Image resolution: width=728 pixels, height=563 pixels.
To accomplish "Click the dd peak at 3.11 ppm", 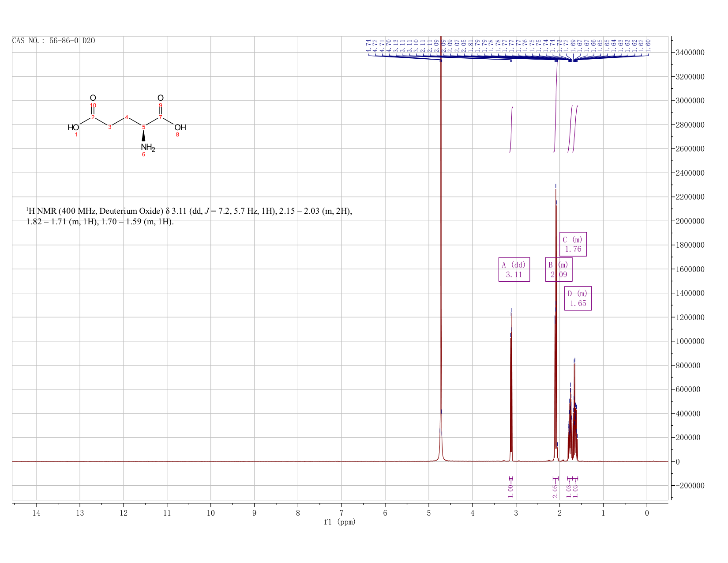I will 511,389.
